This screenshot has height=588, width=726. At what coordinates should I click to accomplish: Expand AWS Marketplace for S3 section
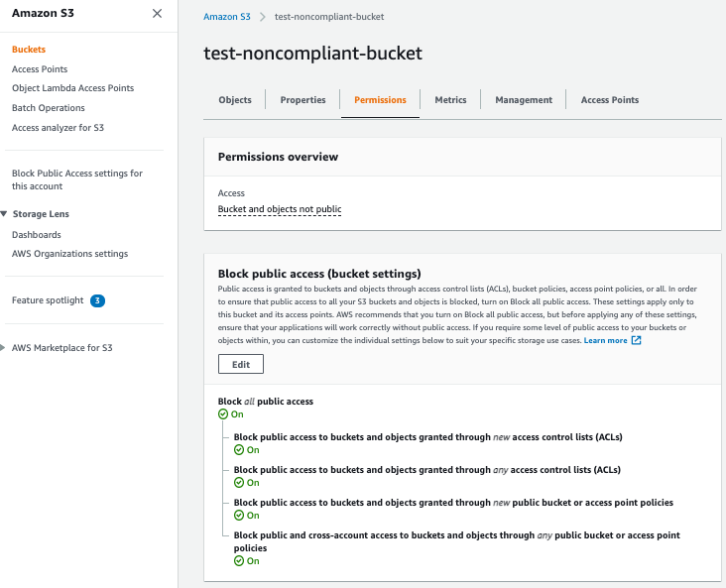[5, 348]
